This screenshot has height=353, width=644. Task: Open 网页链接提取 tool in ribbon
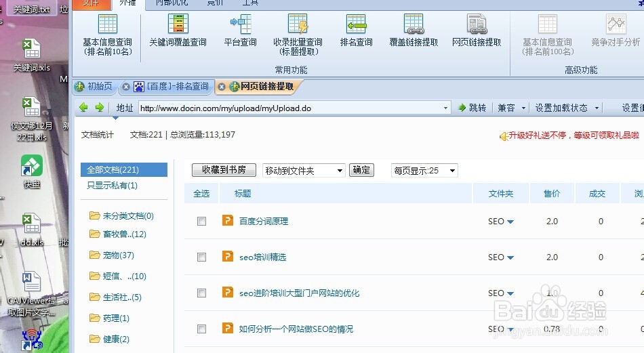(477, 30)
